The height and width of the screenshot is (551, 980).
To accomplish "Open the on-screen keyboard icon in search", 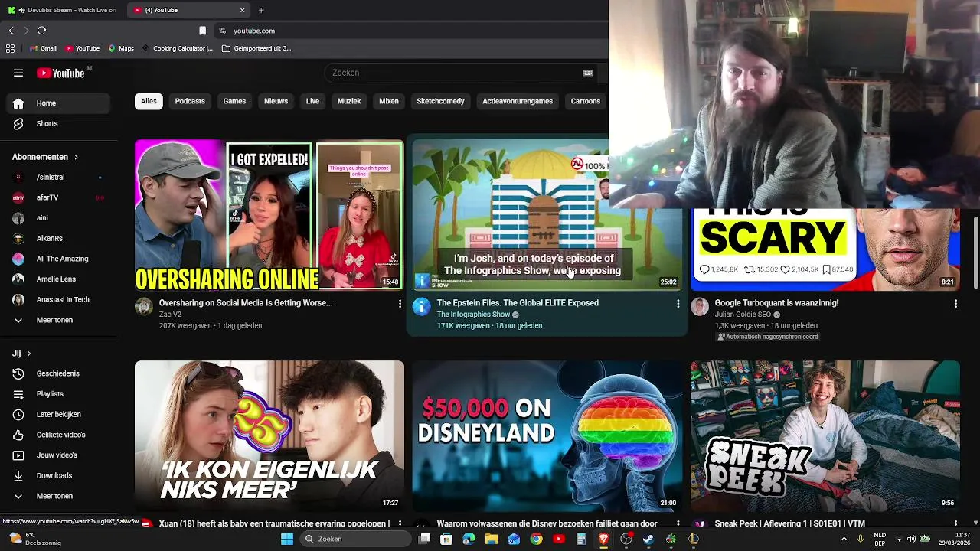I will point(587,73).
